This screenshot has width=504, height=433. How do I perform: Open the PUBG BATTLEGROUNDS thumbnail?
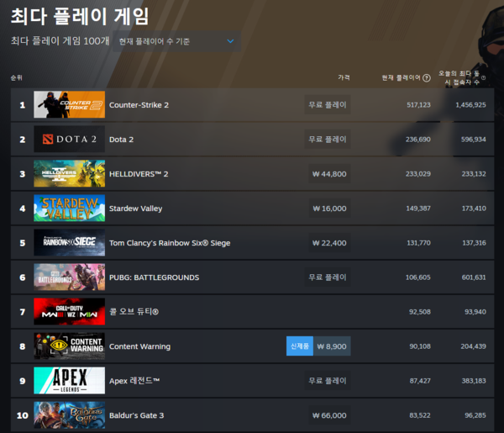pos(70,277)
